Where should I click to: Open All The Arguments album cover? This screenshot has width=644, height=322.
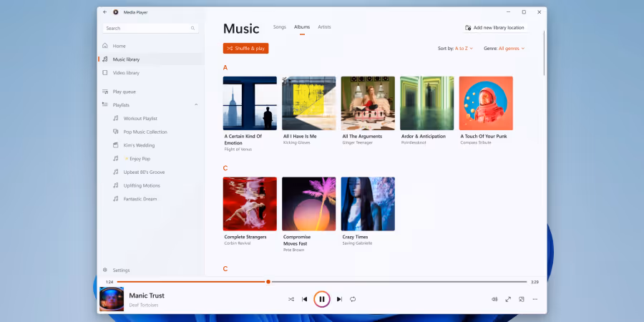[368, 103]
